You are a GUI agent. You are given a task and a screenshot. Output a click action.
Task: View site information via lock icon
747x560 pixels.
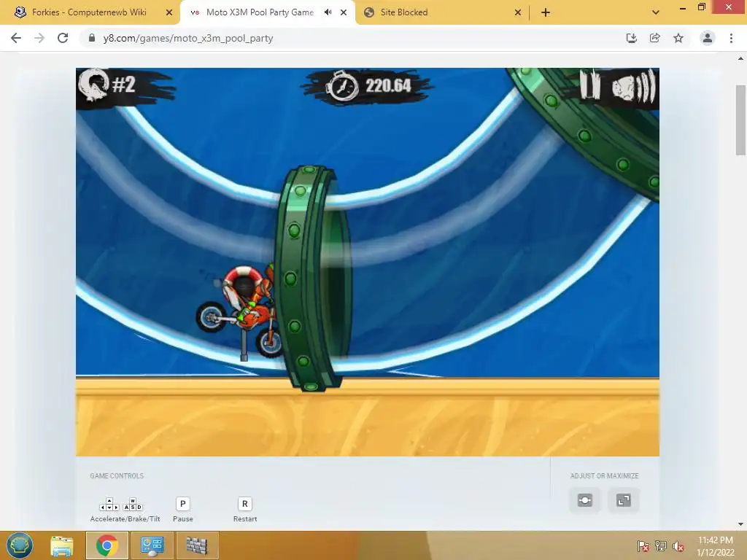[92, 38]
